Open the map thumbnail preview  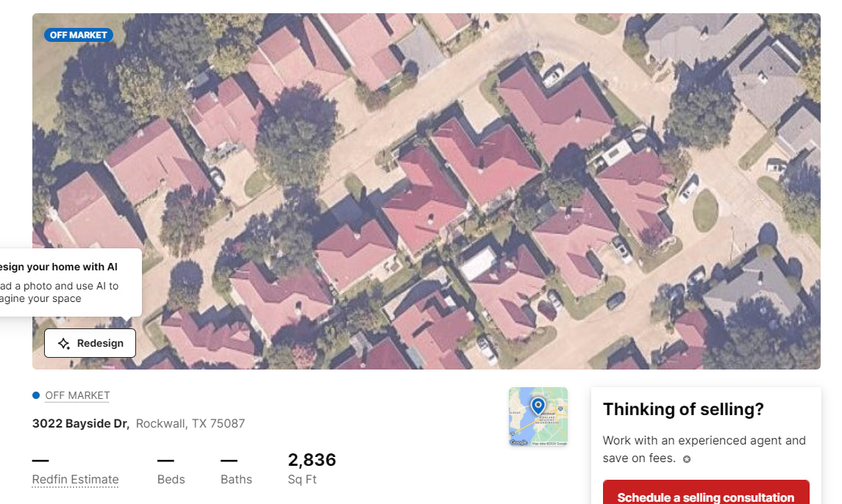point(538,417)
